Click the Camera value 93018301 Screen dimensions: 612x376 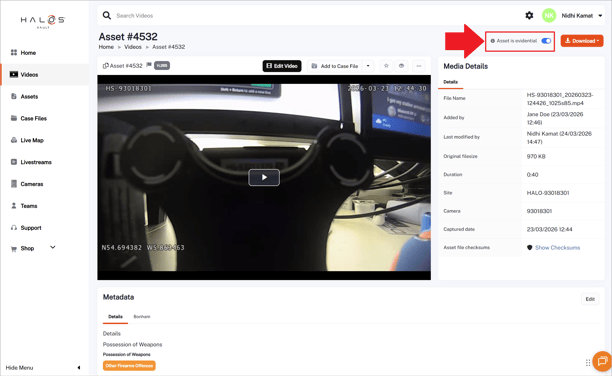coord(539,211)
